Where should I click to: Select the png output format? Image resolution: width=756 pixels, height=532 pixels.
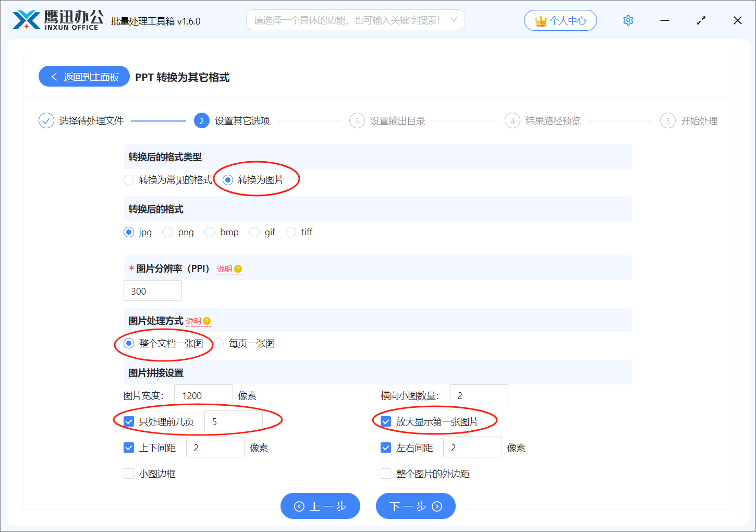point(167,232)
